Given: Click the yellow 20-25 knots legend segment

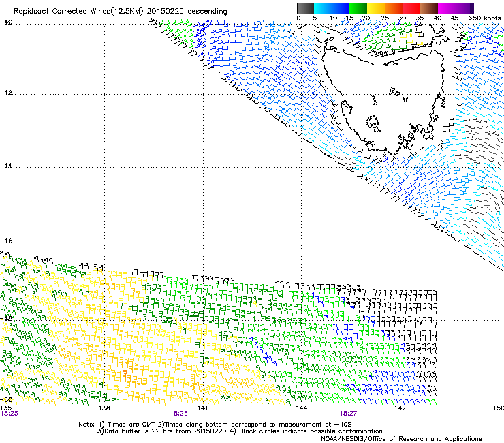Looking at the screenshot, I should click(376, 8).
